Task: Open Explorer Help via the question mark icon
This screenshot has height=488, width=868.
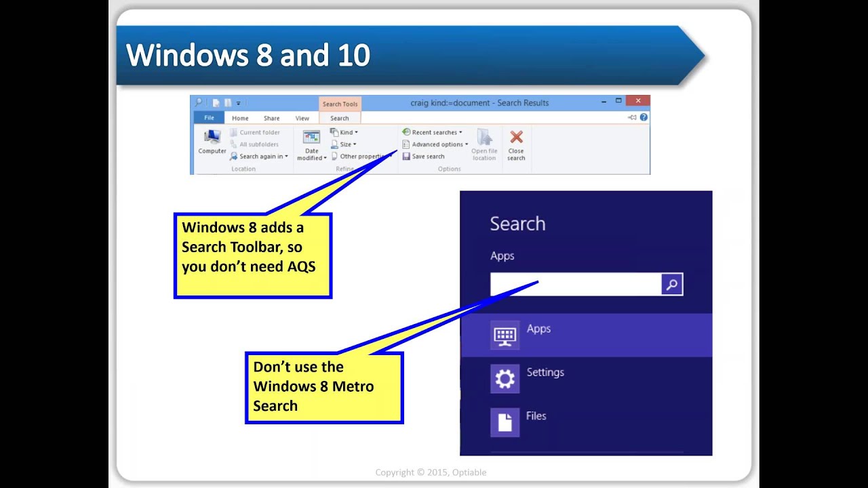Action: click(x=644, y=117)
